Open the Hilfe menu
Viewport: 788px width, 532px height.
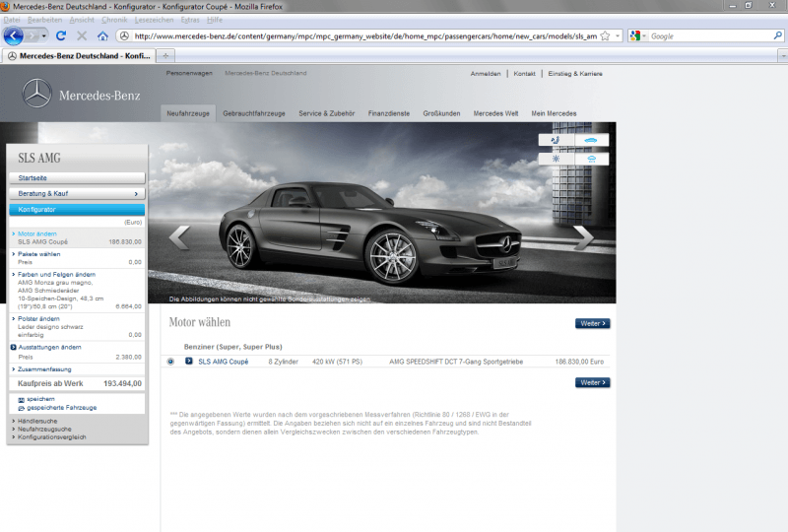(x=214, y=20)
